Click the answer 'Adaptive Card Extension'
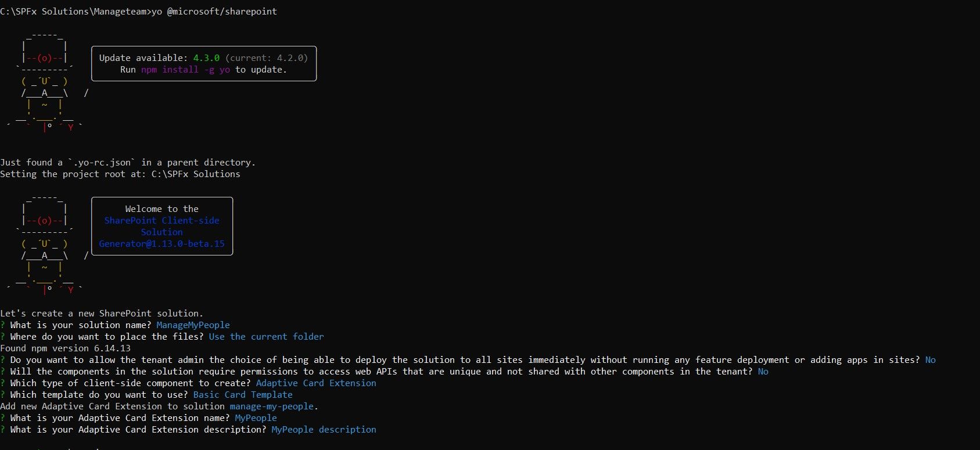The height and width of the screenshot is (450, 980). click(x=316, y=383)
